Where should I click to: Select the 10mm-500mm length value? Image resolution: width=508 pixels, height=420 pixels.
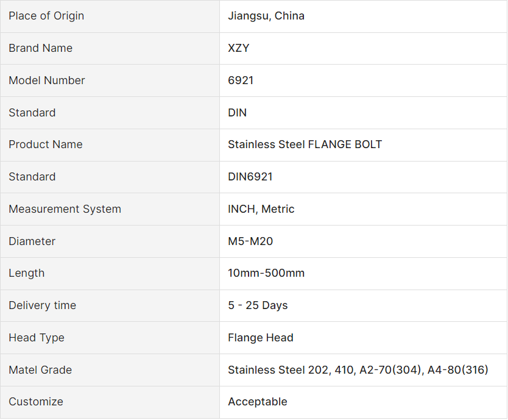tap(266, 273)
